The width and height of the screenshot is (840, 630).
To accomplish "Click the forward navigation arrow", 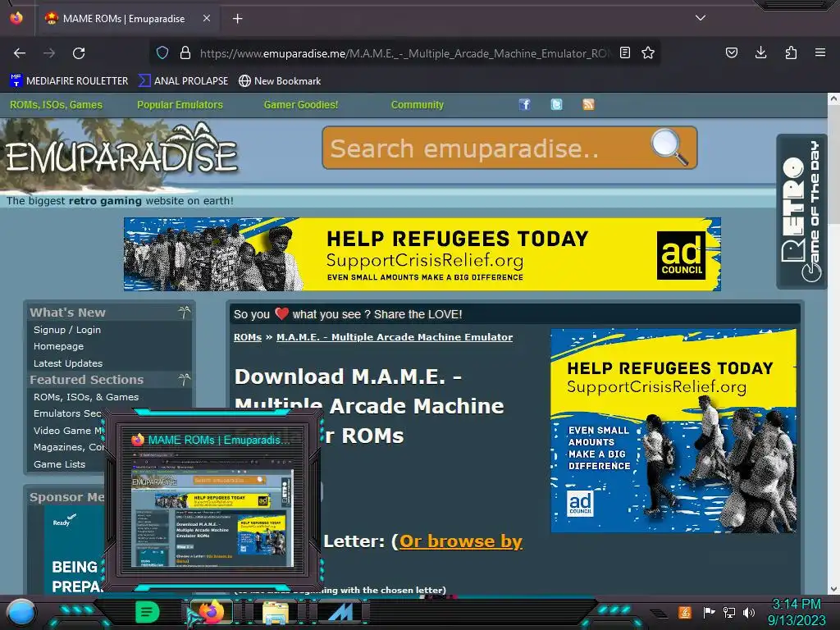I will pos(49,53).
